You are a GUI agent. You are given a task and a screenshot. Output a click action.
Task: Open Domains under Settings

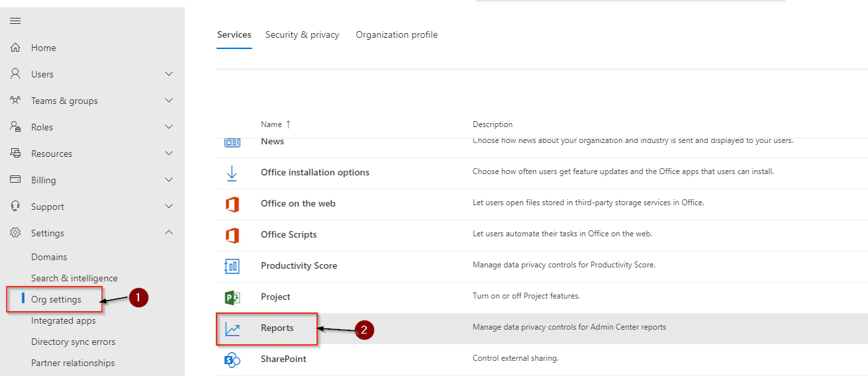49,257
